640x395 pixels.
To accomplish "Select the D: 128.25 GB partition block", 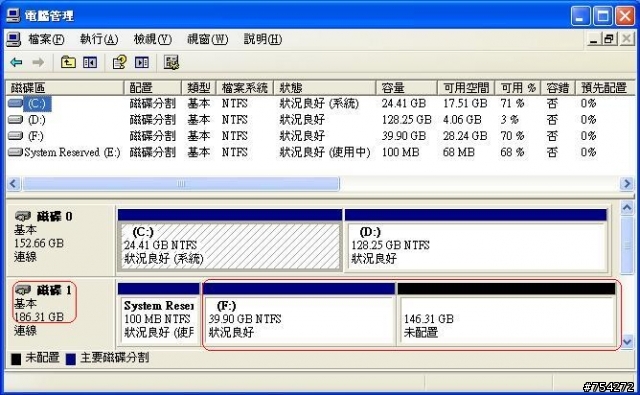I will tap(476, 240).
